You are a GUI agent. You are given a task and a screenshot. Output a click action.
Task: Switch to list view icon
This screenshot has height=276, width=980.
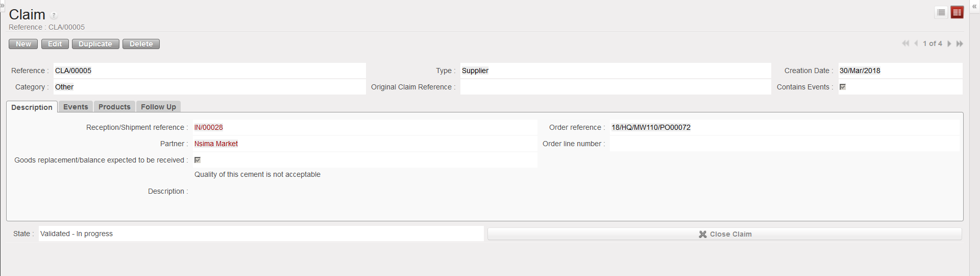tap(941, 12)
